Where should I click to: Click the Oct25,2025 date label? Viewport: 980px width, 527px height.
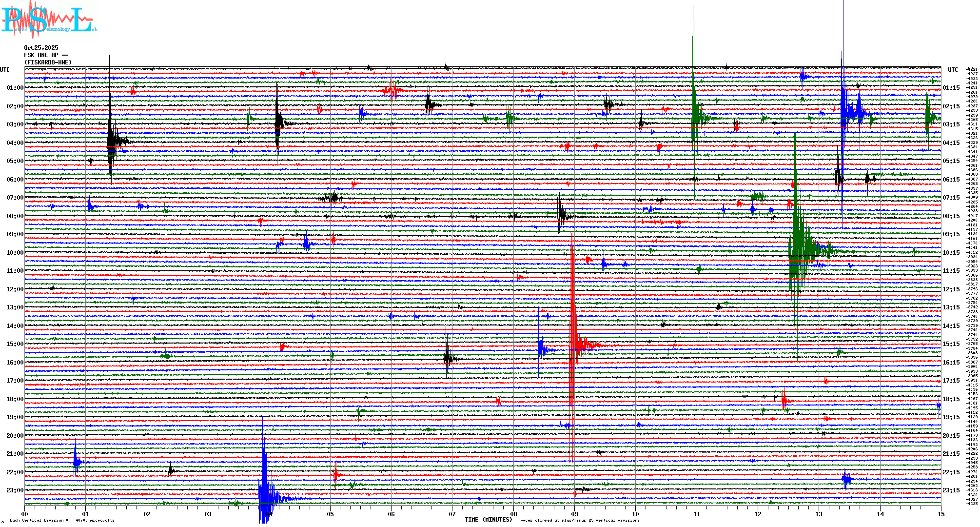(x=41, y=48)
